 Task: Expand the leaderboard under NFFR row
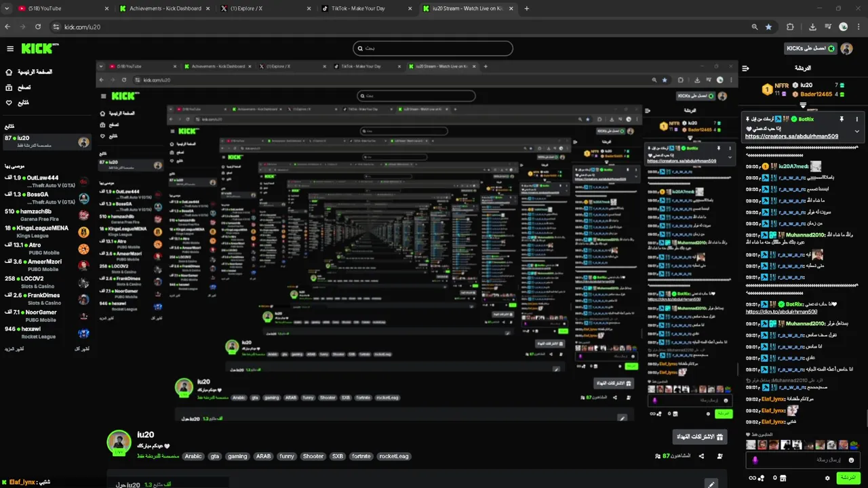click(x=803, y=104)
